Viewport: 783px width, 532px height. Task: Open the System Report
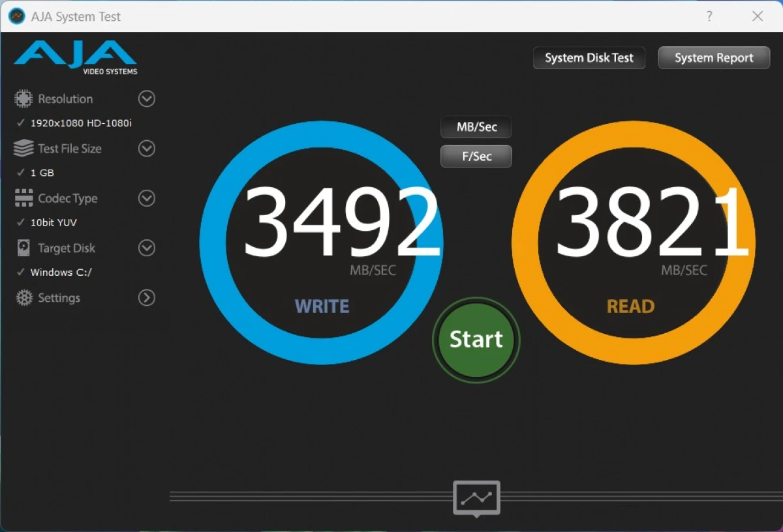pos(714,58)
